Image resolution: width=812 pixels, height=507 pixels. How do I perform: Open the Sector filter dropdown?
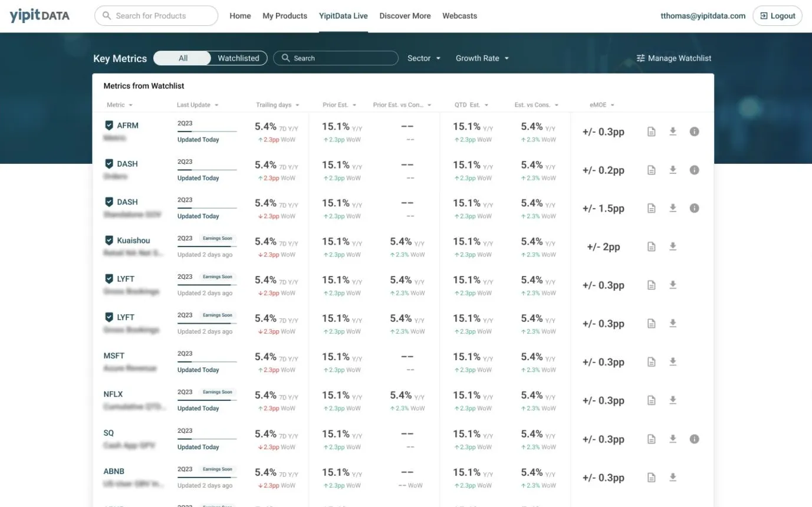[x=424, y=58]
